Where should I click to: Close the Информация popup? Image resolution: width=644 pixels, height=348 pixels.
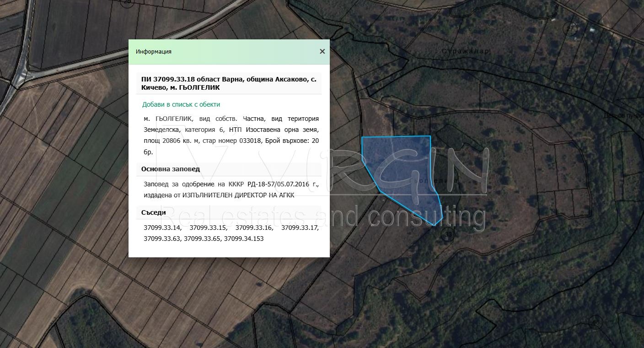[x=322, y=51]
